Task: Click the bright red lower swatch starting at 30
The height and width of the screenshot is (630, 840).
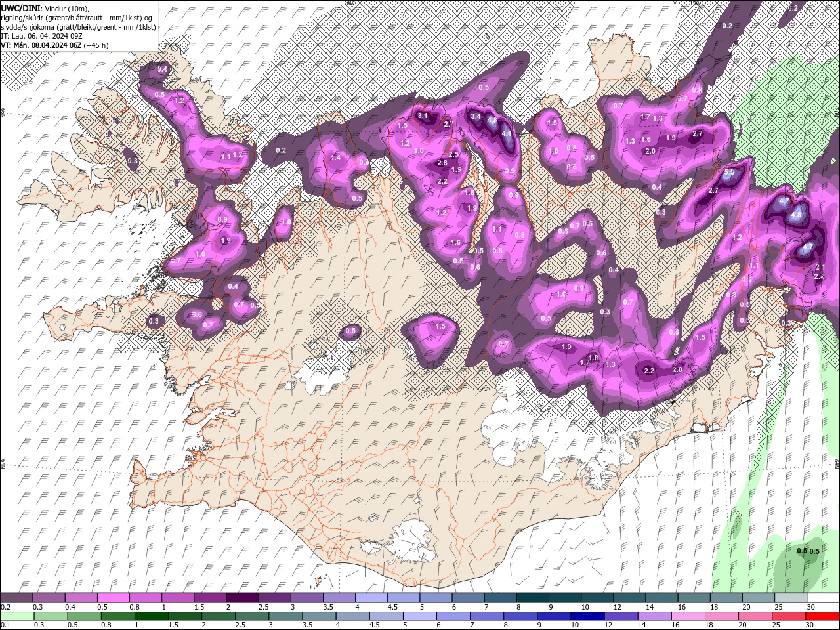Action: coord(822,616)
